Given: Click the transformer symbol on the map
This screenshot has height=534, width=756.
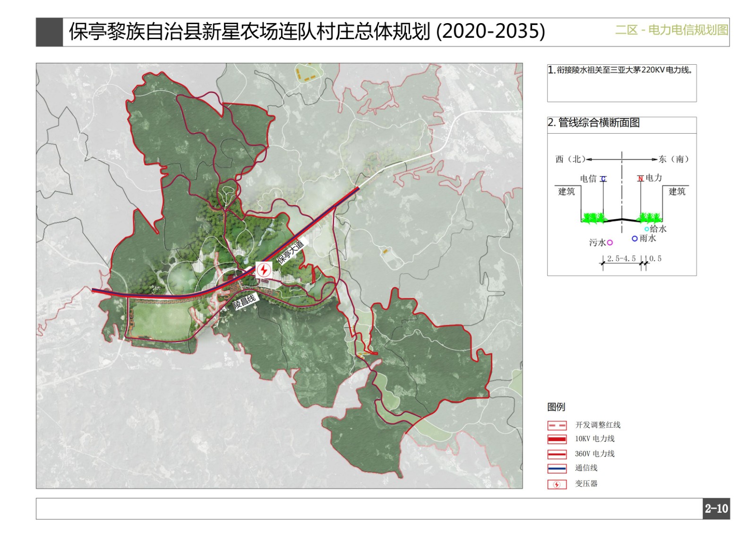Looking at the screenshot, I should [x=264, y=270].
